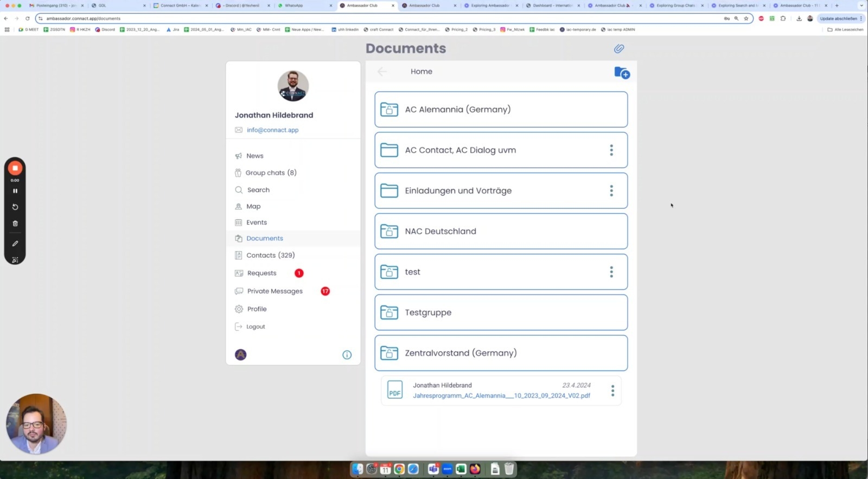Open Finder from the dock
This screenshot has height=479, width=868.
(358, 469)
